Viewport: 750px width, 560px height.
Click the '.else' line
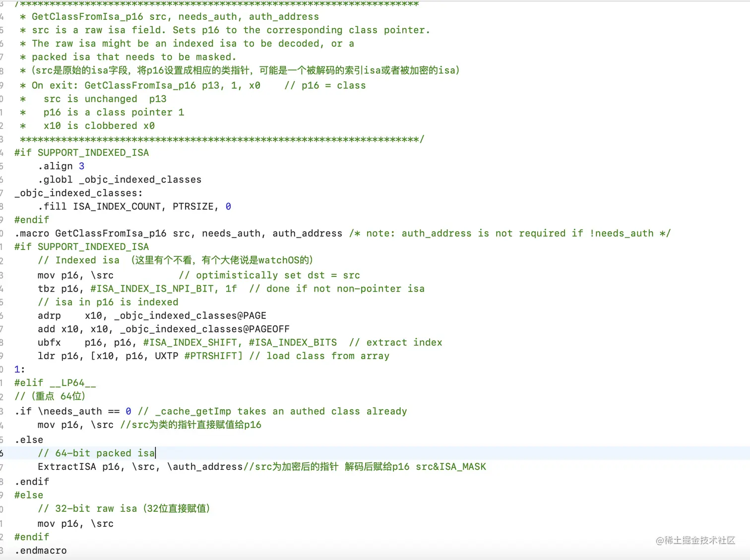click(29, 440)
